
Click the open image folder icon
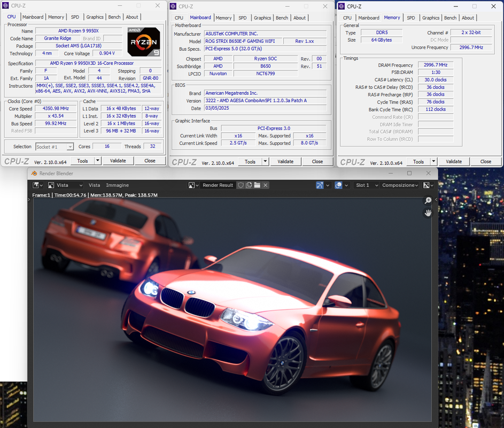(x=257, y=185)
